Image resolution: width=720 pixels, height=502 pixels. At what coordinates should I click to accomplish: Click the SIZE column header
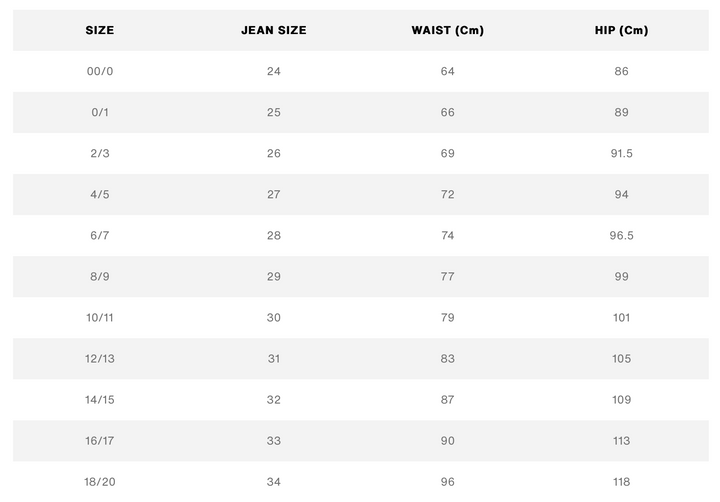(100, 30)
